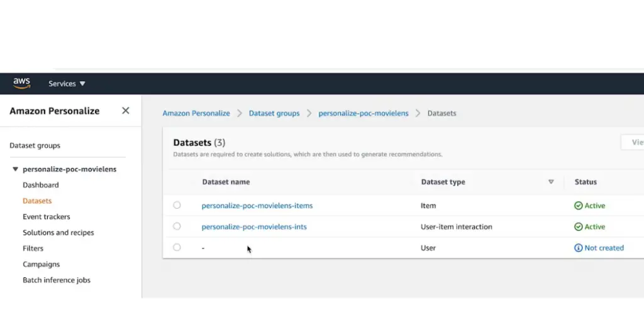Select Datasets in the sidebar
Viewport: 644px width, 322px height.
(x=37, y=201)
